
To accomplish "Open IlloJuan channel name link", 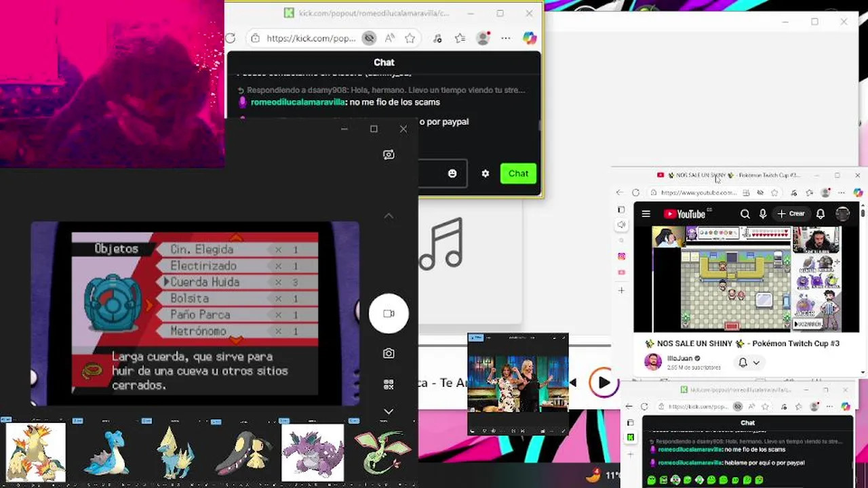I will [x=680, y=359].
